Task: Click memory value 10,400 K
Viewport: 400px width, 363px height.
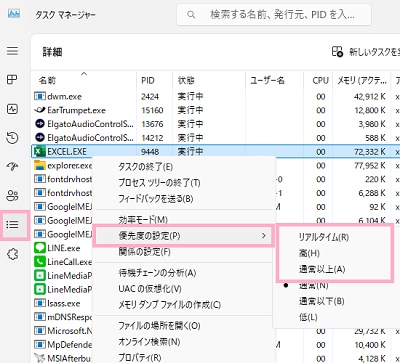Action: click(x=370, y=345)
